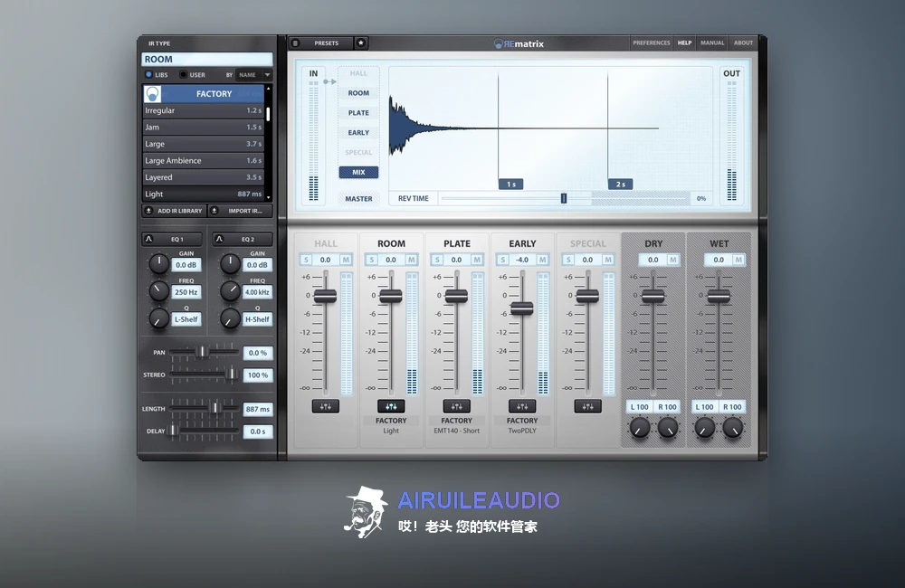Click the REmatrix logo in title bar

[x=519, y=43]
